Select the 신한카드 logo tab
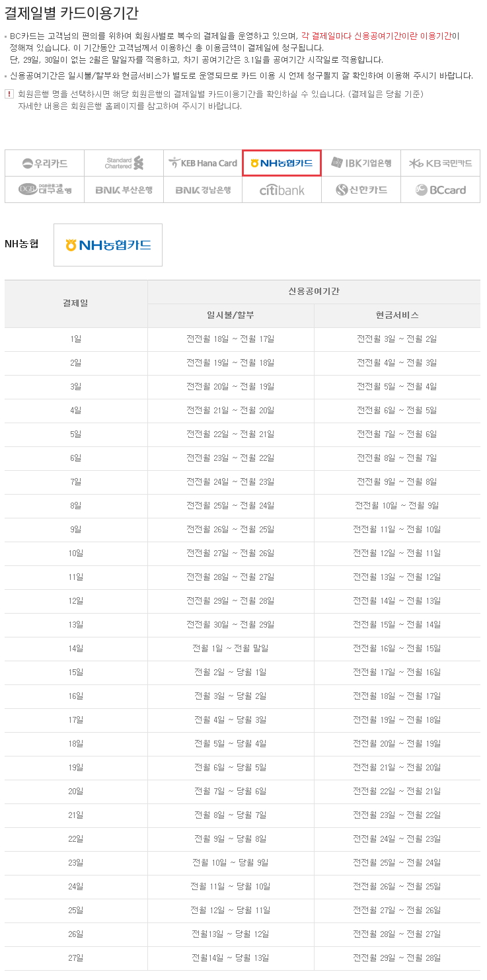487x980 pixels. [x=361, y=190]
